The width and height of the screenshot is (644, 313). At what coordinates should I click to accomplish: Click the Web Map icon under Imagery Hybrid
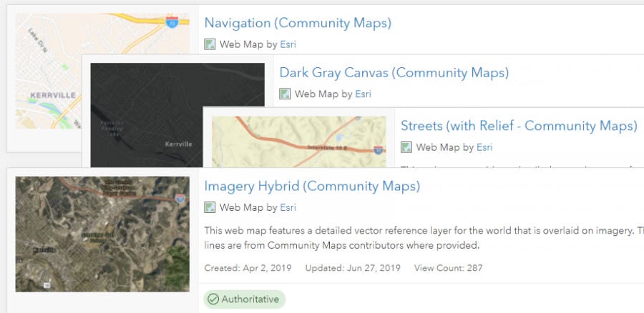click(x=210, y=208)
